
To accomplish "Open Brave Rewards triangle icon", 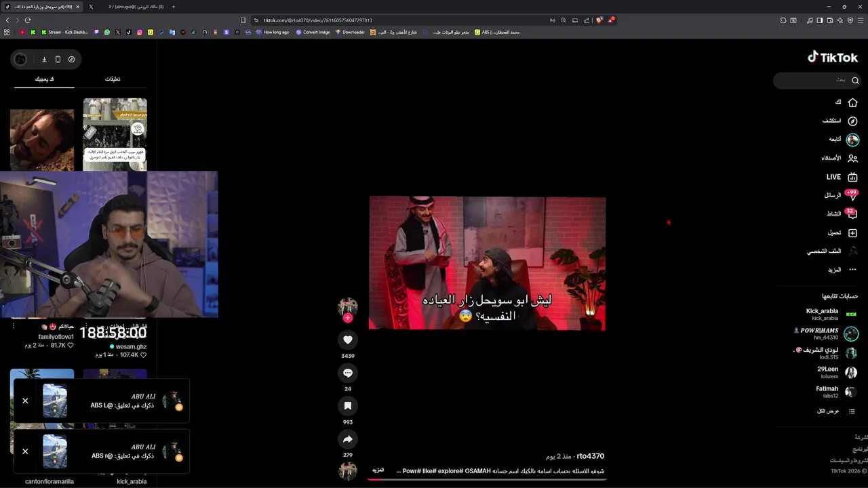I will [x=611, y=20].
